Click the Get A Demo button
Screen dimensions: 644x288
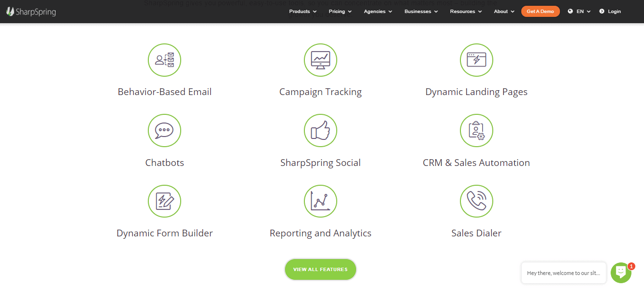click(x=540, y=12)
